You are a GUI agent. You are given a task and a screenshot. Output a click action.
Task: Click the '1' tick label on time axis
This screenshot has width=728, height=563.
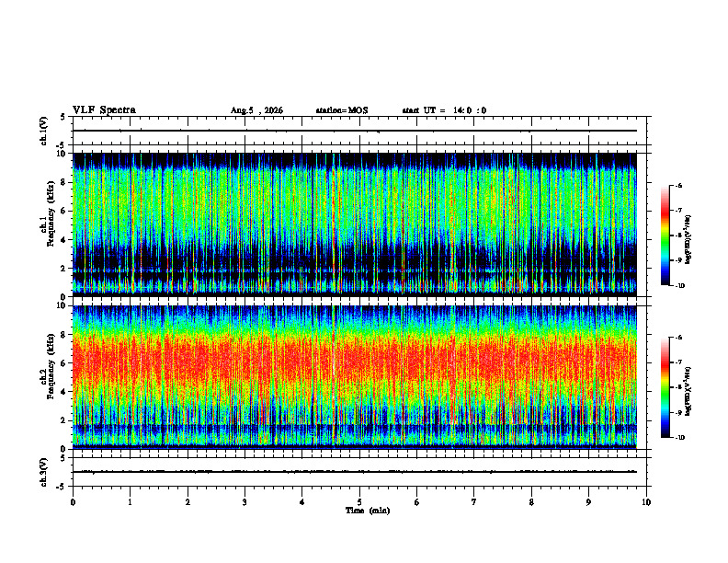(x=130, y=502)
